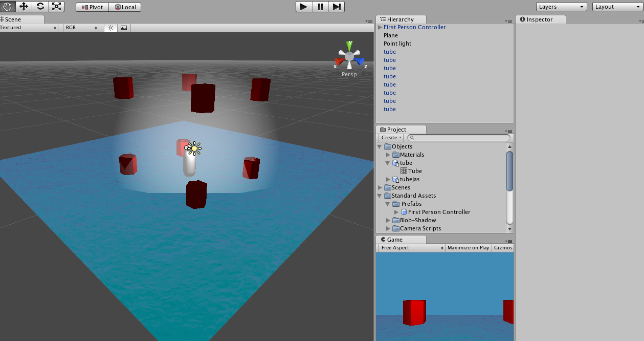Open the Create menu in Project panel
This screenshot has width=644, height=341.
click(390, 137)
